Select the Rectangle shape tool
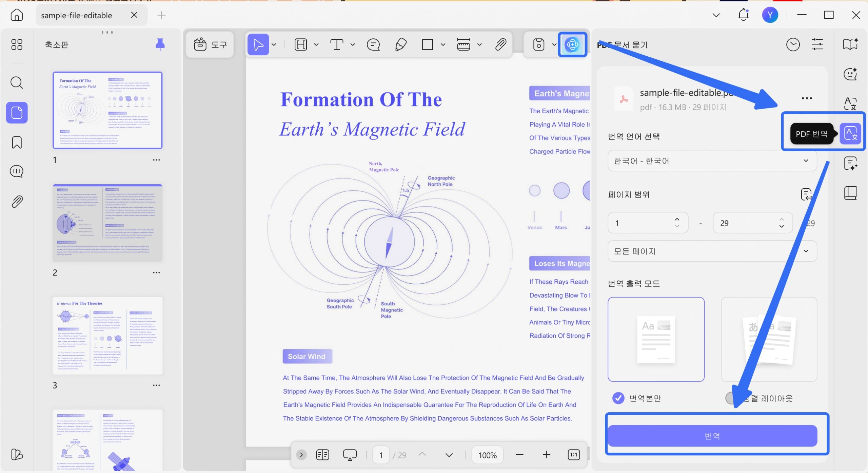Viewport: 868px width, 473px height. [x=427, y=44]
